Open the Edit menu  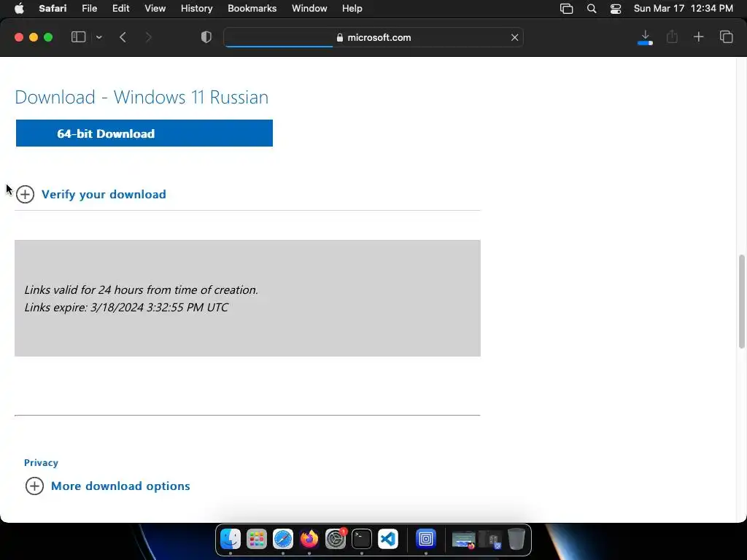click(120, 9)
